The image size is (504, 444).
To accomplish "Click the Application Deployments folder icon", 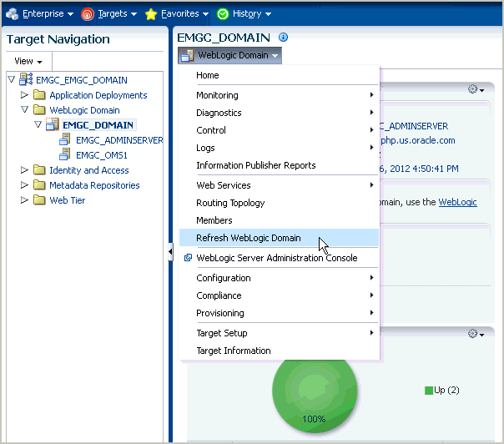I will click(39, 94).
